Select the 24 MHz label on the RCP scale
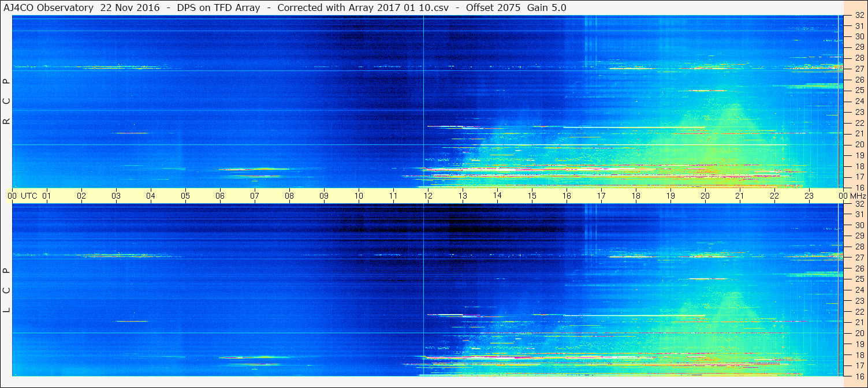The image size is (868, 388). 859,101
